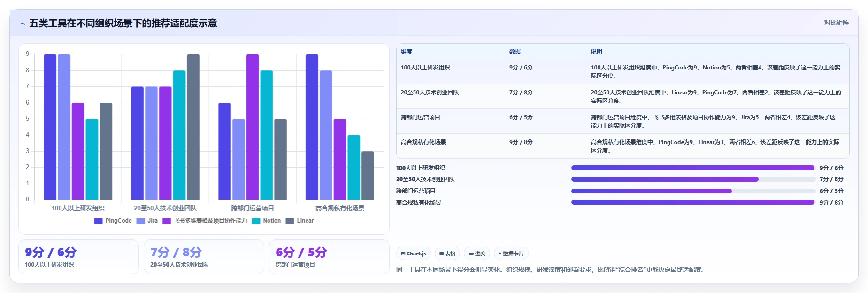Click 7分 / 8分 value beside the progress bar
The height and width of the screenshot is (293, 868).
831,179
